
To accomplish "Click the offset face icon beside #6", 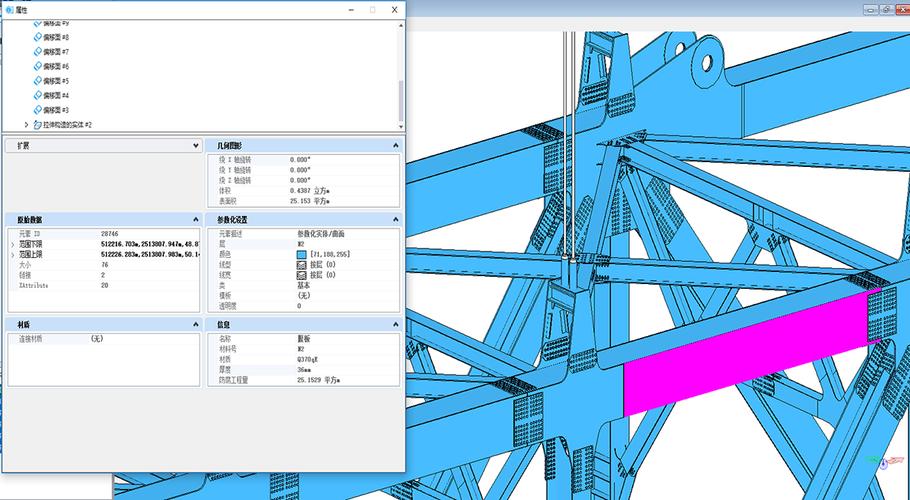I will 38,66.
